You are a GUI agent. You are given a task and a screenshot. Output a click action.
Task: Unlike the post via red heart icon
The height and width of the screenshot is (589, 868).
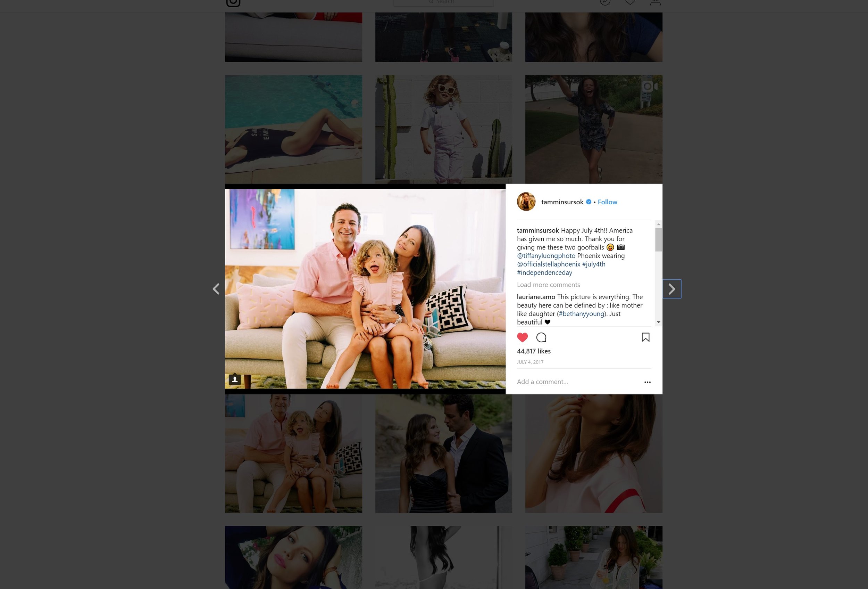pos(522,337)
